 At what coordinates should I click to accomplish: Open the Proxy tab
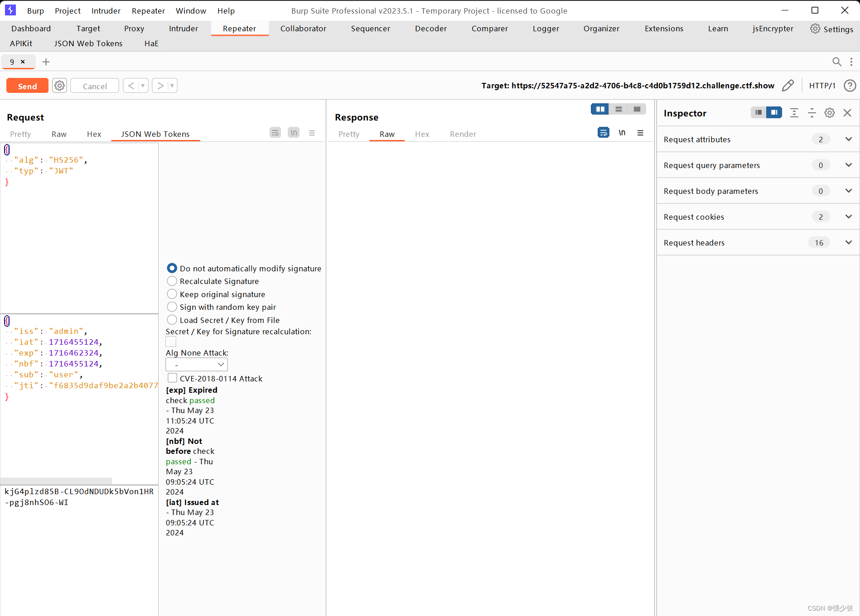click(134, 29)
